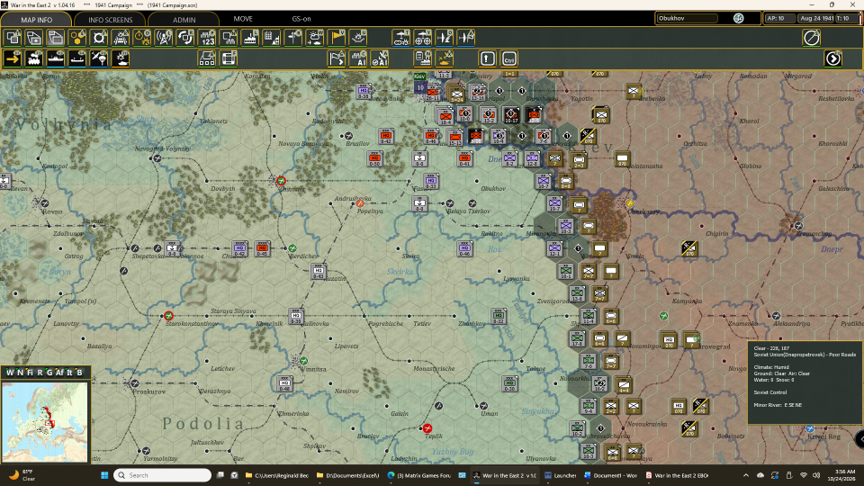Toggle the circular fort-level overlay icon
The width and height of the screenshot is (864, 486).
[x=99, y=37]
